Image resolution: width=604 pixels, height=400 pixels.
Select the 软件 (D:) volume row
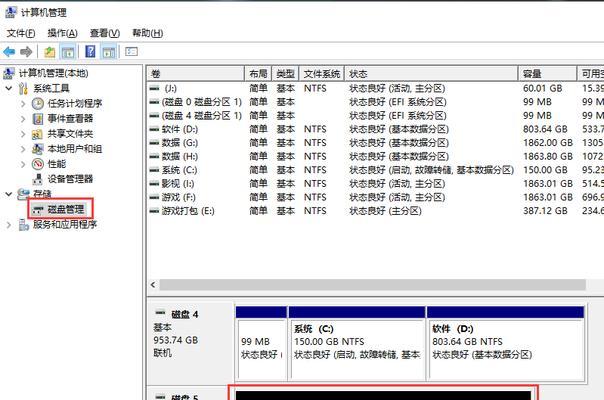[376, 129]
